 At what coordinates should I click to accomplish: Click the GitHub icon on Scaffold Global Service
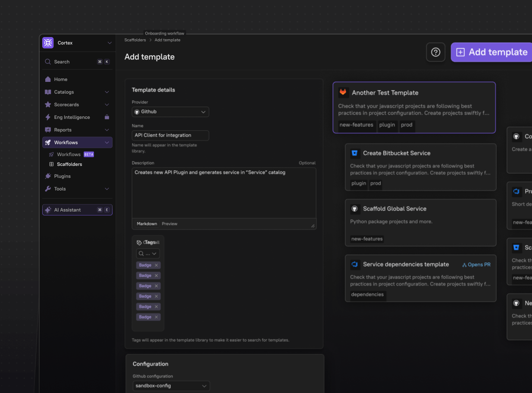pyautogui.click(x=355, y=209)
